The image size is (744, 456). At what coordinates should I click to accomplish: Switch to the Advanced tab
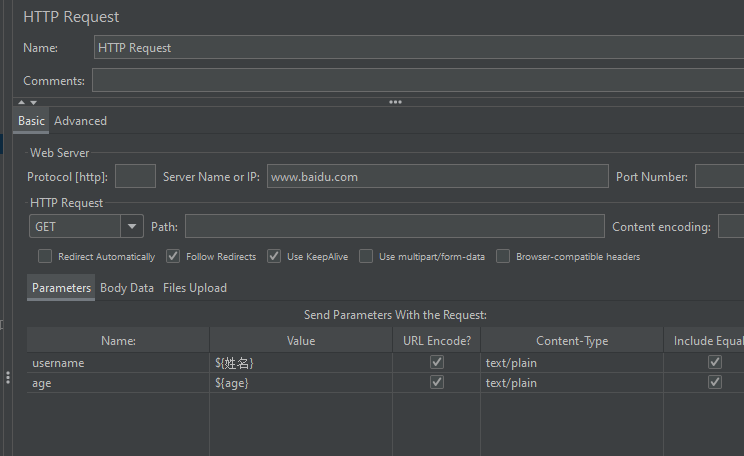[80, 121]
